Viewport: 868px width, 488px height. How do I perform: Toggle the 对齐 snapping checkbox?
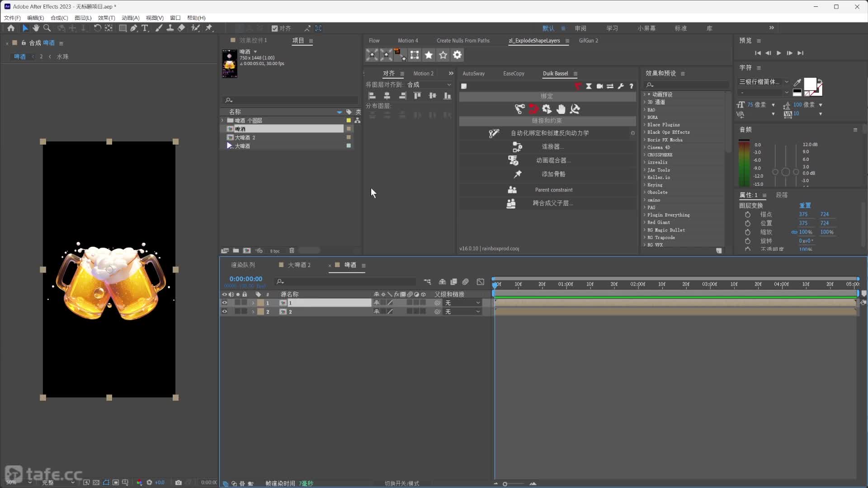pos(274,28)
